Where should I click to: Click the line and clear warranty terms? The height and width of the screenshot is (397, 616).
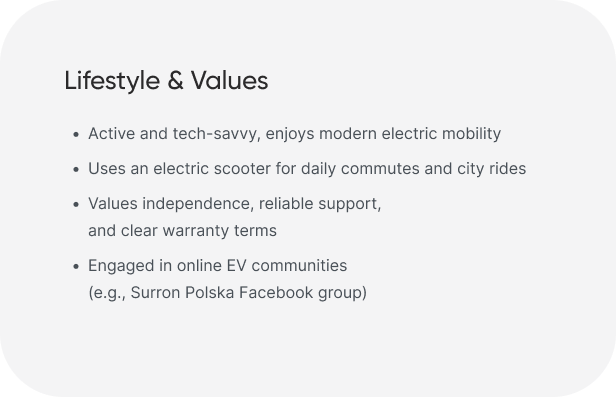click(182, 231)
